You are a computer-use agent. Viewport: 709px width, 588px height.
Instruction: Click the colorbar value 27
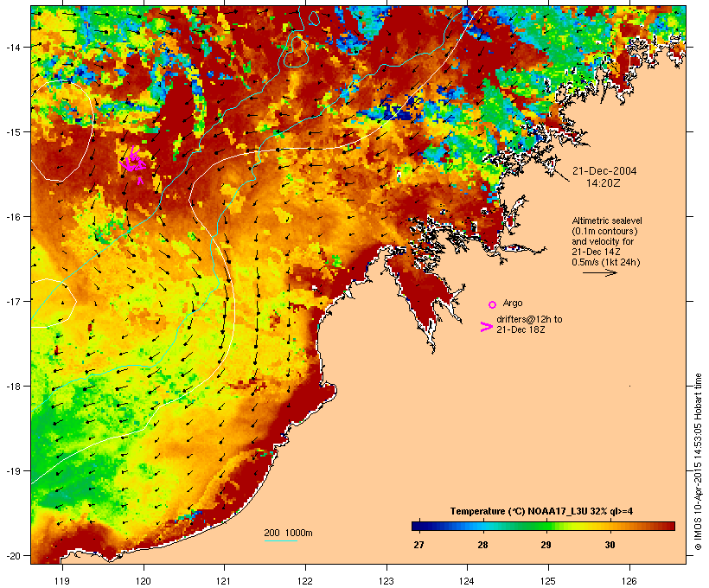click(x=418, y=545)
